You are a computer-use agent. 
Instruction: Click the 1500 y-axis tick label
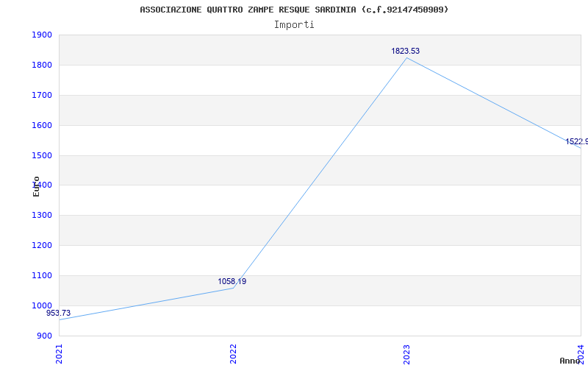pos(42,155)
